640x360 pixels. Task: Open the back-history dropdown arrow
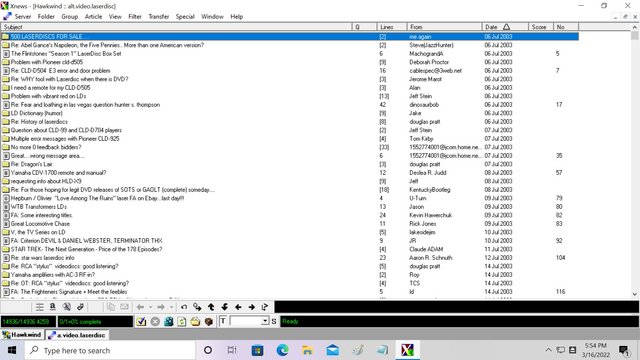[x=150, y=307]
